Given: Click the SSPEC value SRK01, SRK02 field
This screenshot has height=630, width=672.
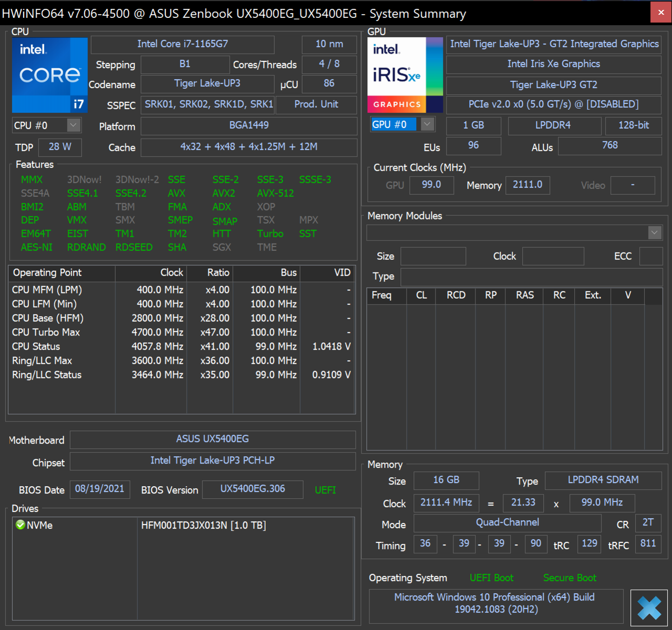Looking at the screenshot, I should tap(208, 104).
